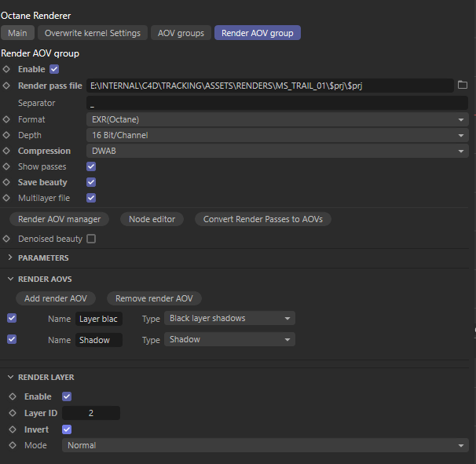
Task: Click keyframe diamond beside Denoised beauty
Action: click(7, 239)
